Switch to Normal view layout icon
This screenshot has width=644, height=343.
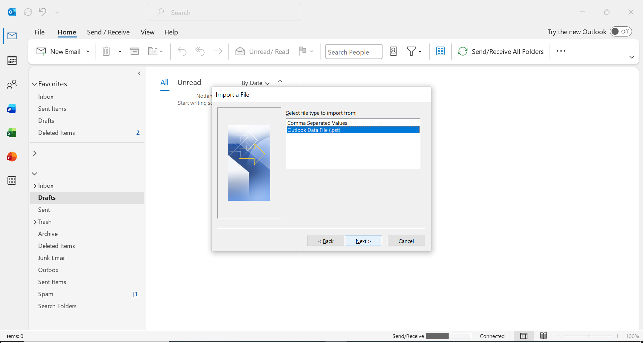(524, 336)
